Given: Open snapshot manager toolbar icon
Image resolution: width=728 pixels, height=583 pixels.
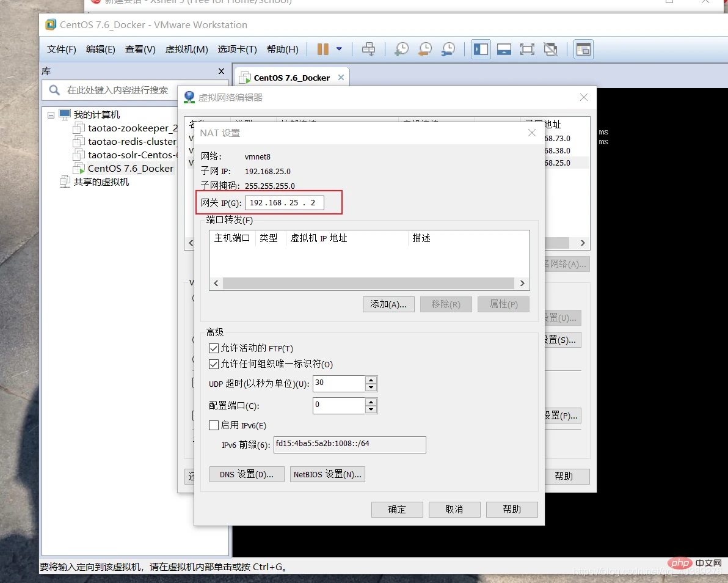Looking at the screenshot, I should click(x=448, y=50).
